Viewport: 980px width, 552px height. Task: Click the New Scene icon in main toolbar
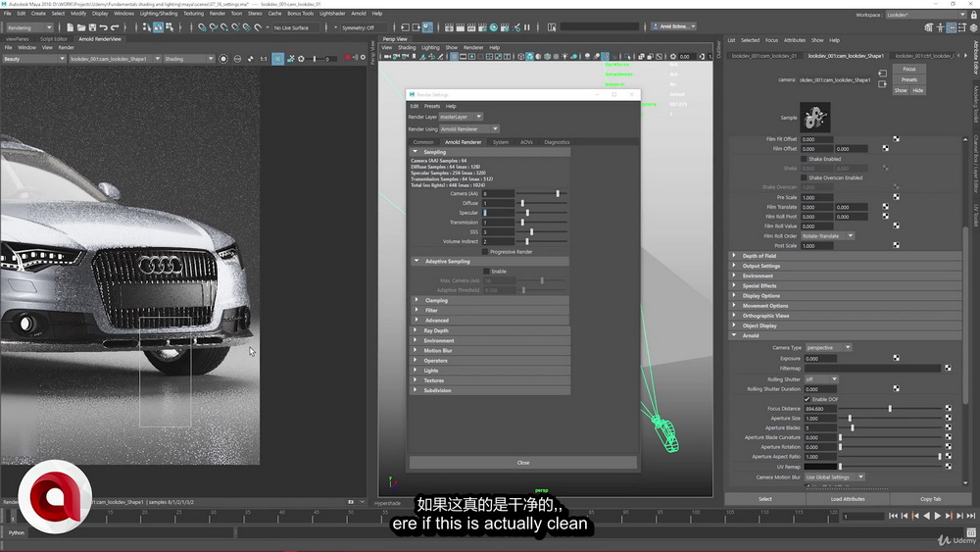(70, 27)
